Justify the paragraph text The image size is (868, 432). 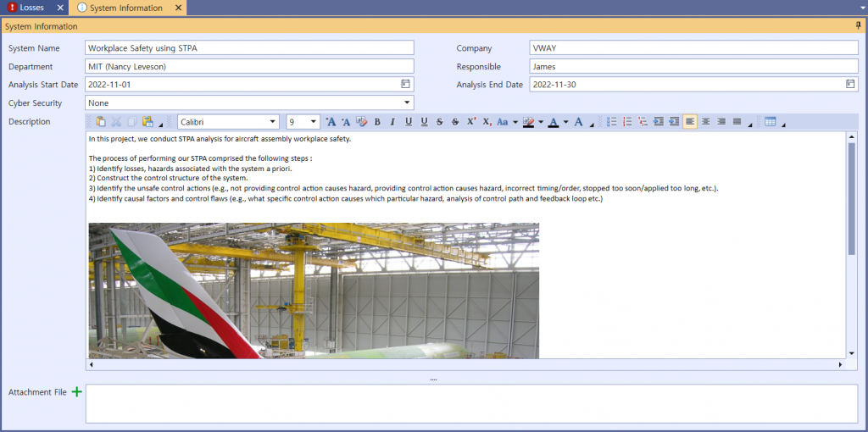[x=737, y=122]
